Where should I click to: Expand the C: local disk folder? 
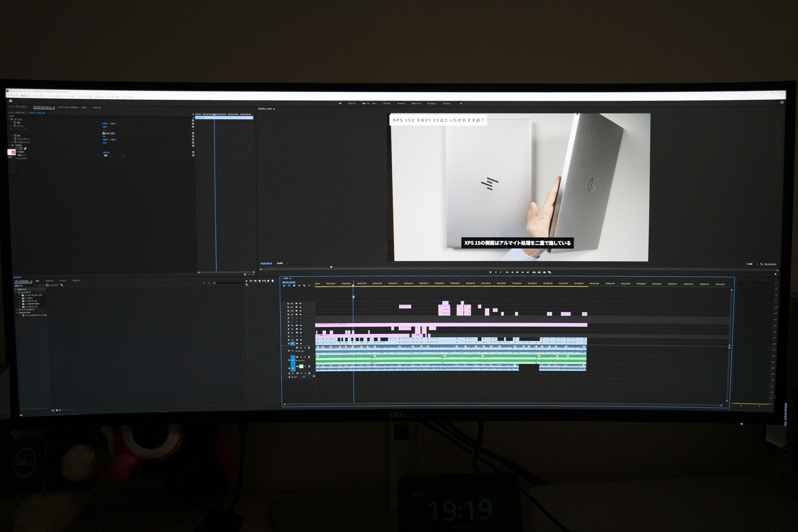pos(19,295)
